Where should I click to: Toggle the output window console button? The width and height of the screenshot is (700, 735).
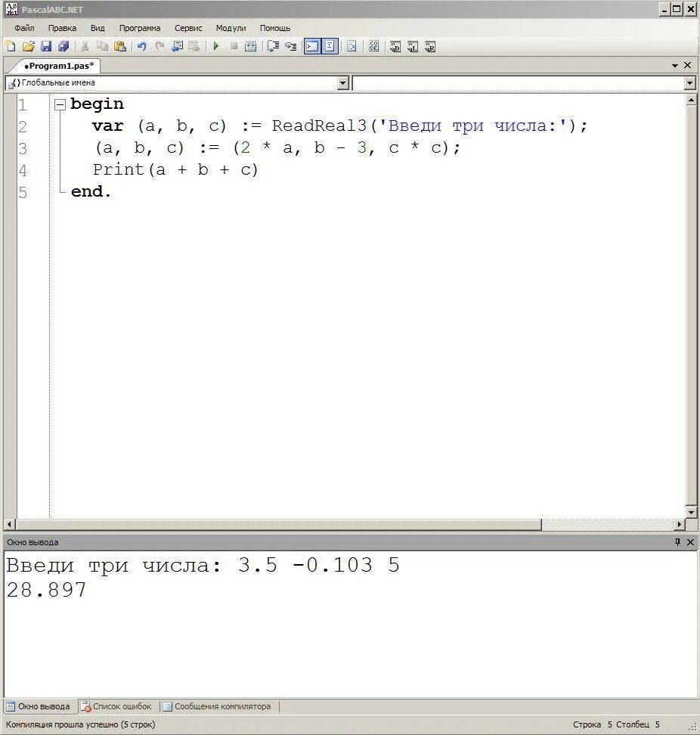coord(312,46)
